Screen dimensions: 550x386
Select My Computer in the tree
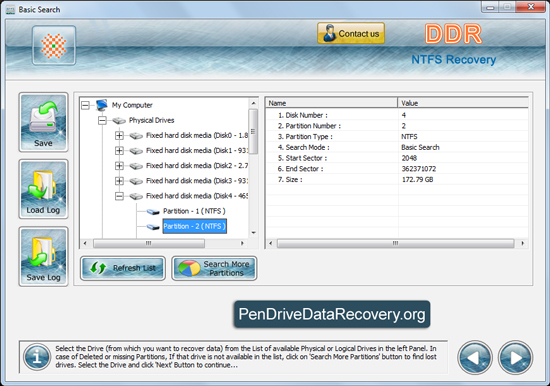tap(132, 105)
